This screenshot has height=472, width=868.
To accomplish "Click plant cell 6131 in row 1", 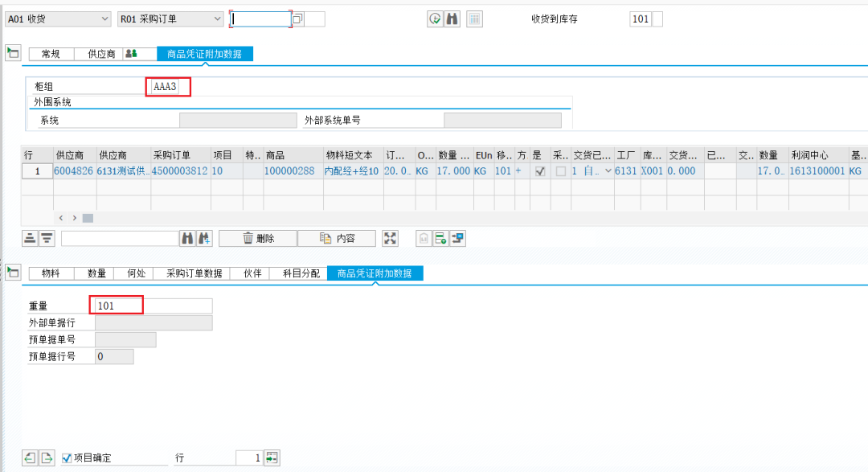I will point(626,171).
